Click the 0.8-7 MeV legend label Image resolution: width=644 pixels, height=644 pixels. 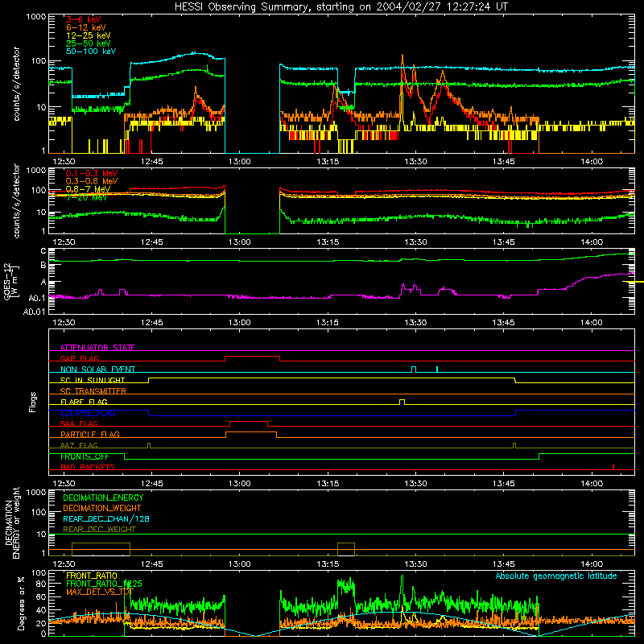[x=88, y=189]
